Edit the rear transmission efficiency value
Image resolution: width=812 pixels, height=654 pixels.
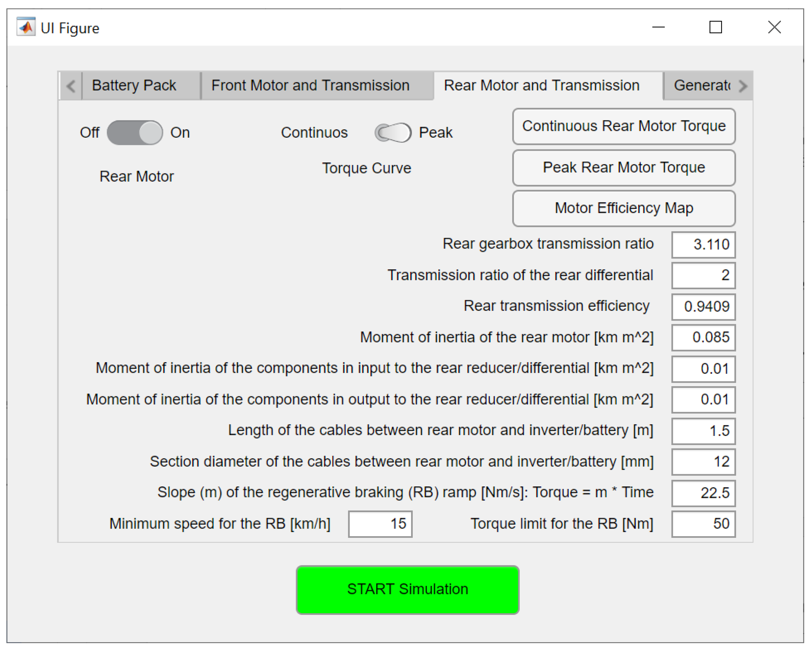pos(703,306)
